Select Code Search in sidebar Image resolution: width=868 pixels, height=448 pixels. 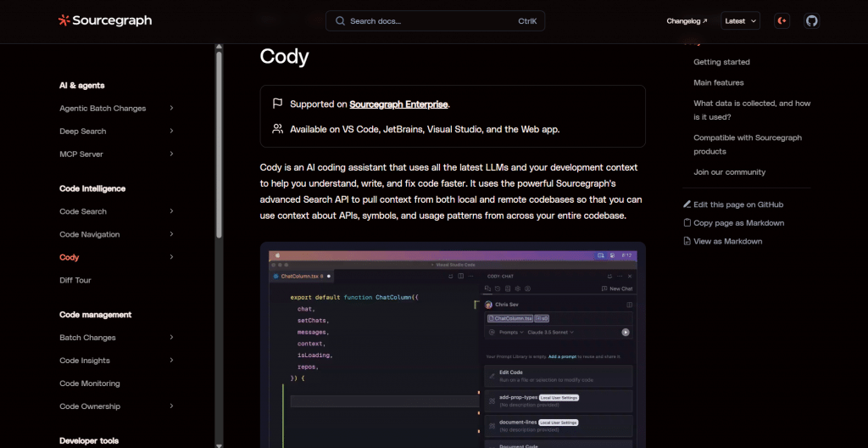tap(83, 211)
